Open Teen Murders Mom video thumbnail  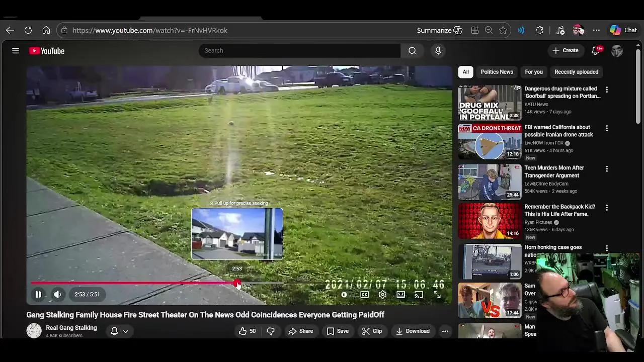[490, 182]
